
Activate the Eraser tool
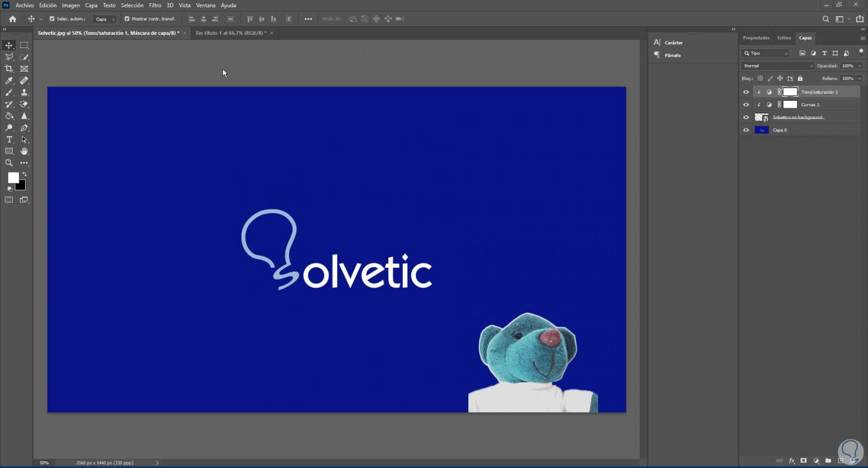24,104
